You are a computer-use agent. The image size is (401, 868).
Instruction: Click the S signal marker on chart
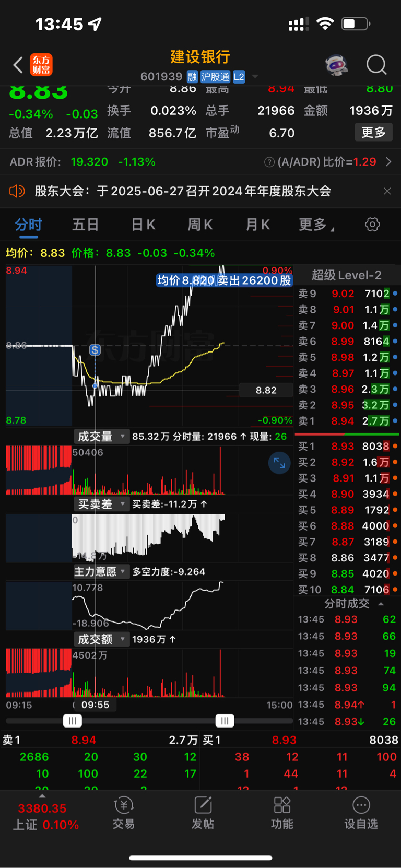tap(95, 350)
